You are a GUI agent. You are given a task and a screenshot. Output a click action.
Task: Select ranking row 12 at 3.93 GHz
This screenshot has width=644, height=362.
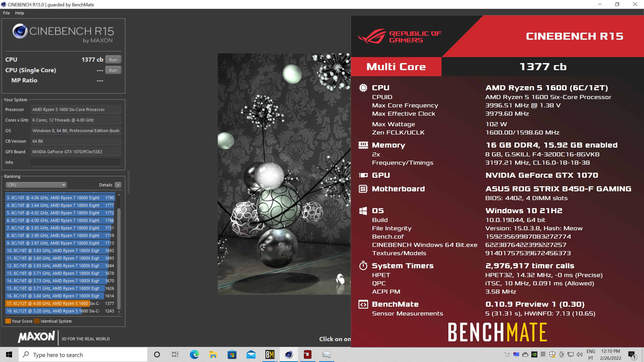click(x=60, y=266)
